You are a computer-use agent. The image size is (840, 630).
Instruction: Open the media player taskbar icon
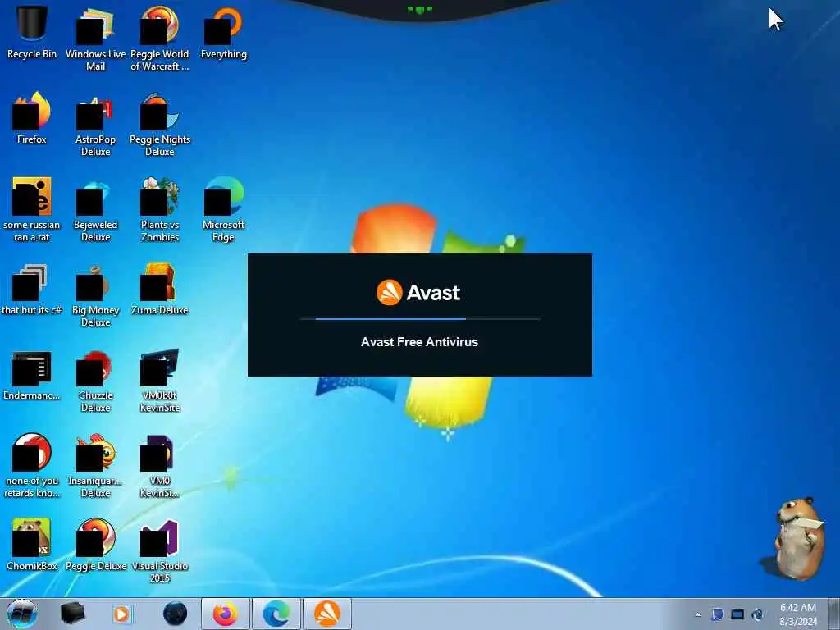tap(121, 614)
